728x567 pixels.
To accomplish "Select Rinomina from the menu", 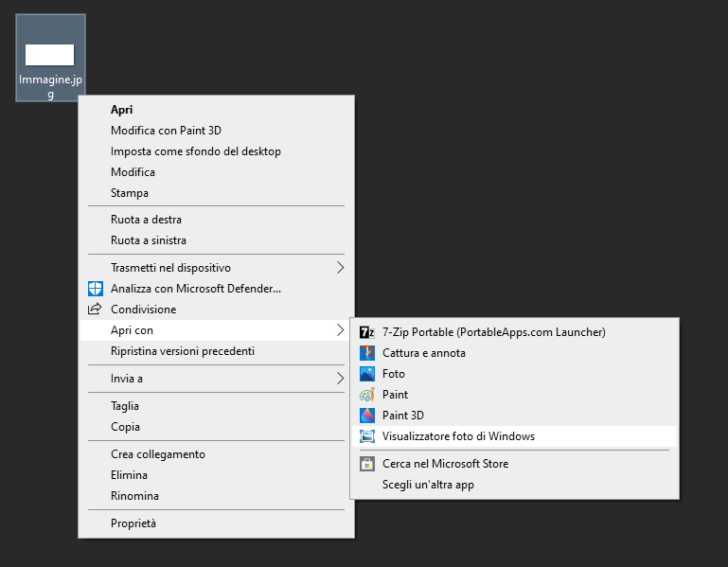I will coord(217,496).
